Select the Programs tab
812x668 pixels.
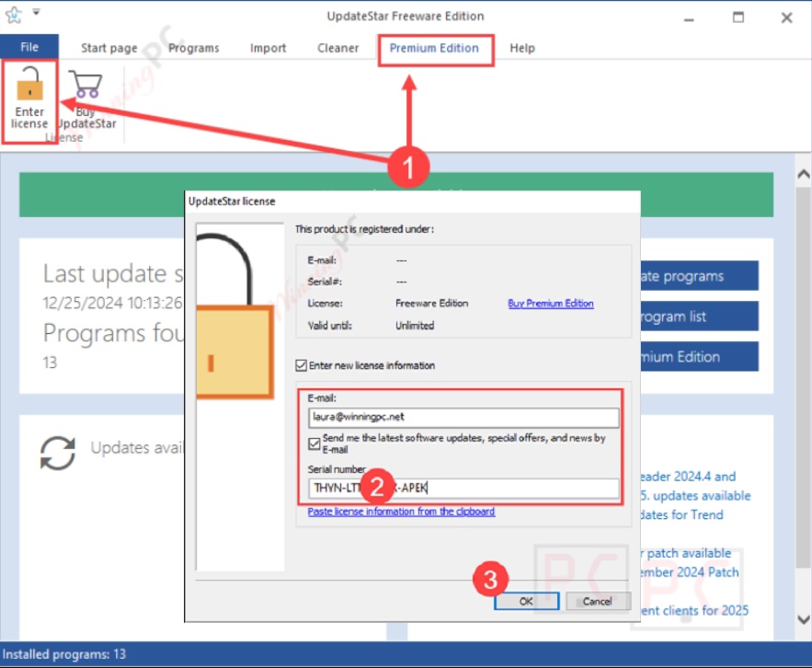(194, 48)
